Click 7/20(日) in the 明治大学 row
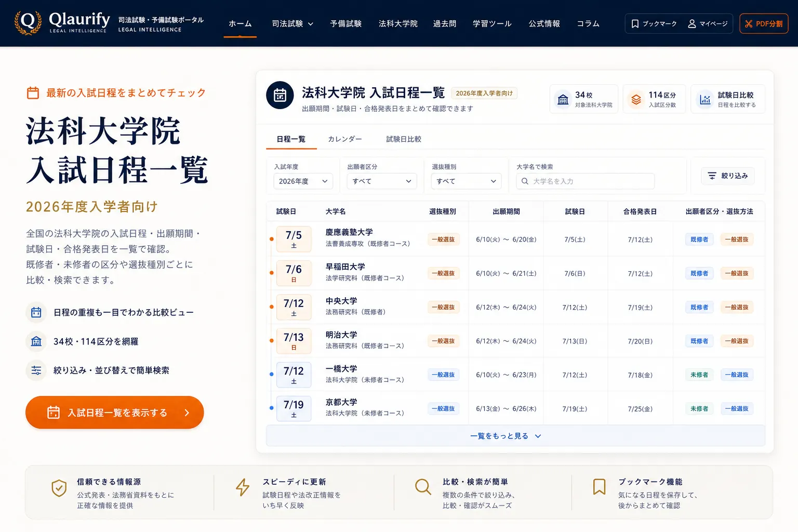The image size is (798, 532). point(640,341)
